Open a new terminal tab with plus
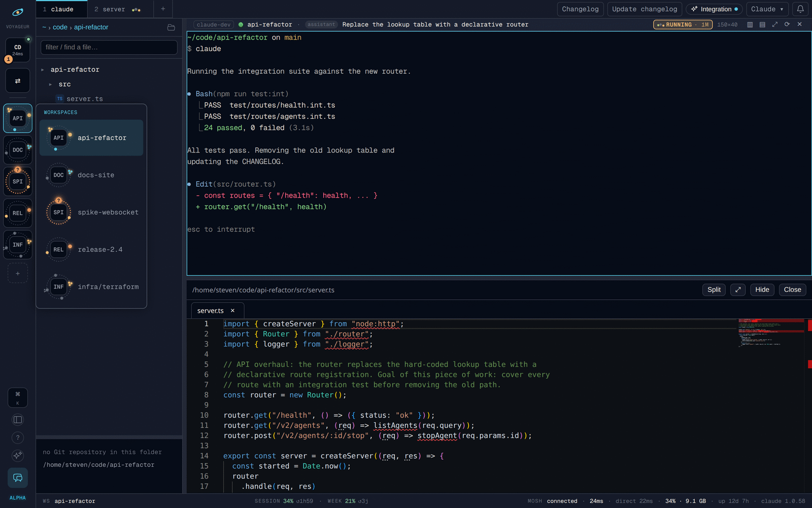This screenshot has height=508, width=812. point(163,9)
